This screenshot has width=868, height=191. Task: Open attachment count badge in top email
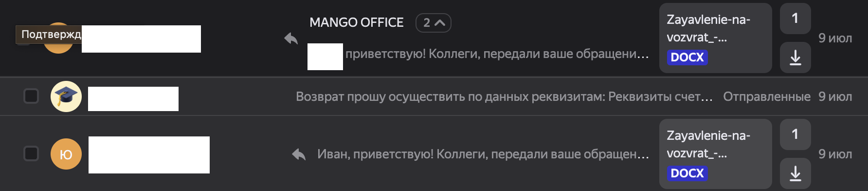[x=795, y=19]
